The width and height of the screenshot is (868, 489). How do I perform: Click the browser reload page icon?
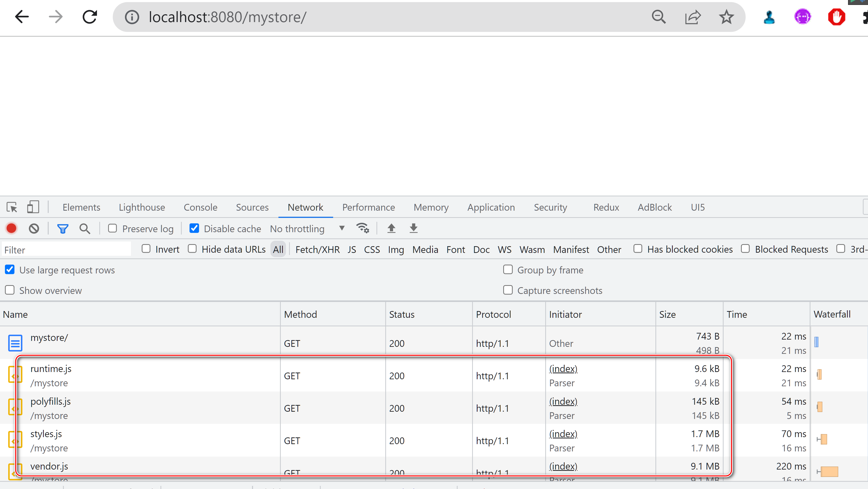(x=90, y=17)
